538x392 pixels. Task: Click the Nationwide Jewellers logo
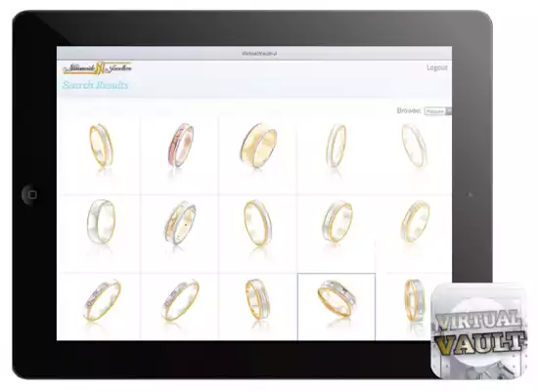click(98, 67)
